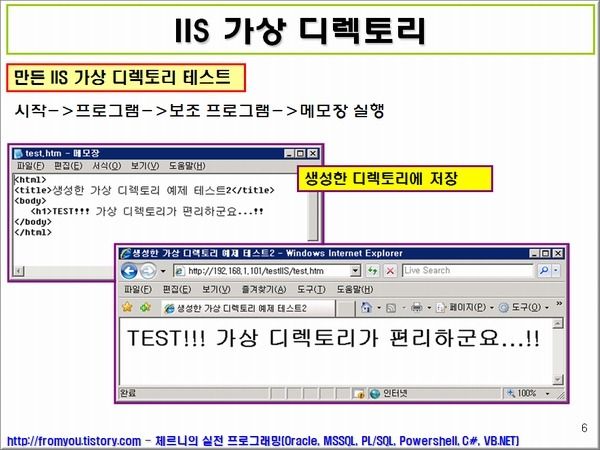Open IE's 보기(V) menu

[216, 289]
